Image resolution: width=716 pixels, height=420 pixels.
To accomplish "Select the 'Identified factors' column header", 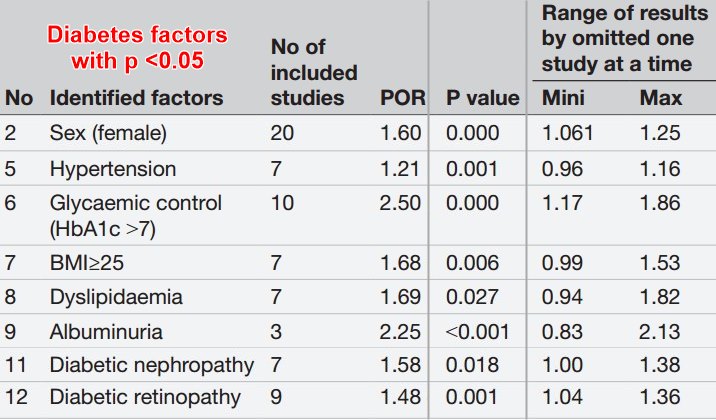I will tap(136, 98).
